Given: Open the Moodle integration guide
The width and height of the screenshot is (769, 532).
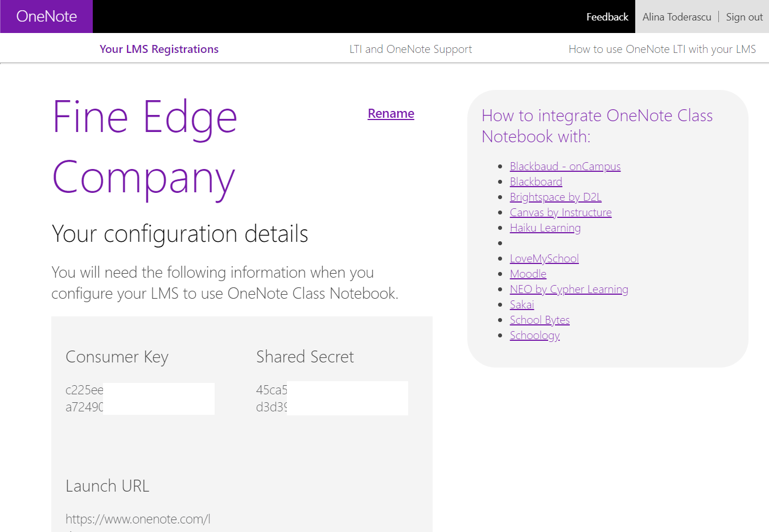Looking at the screenshot, I should [x=528, y=274].
